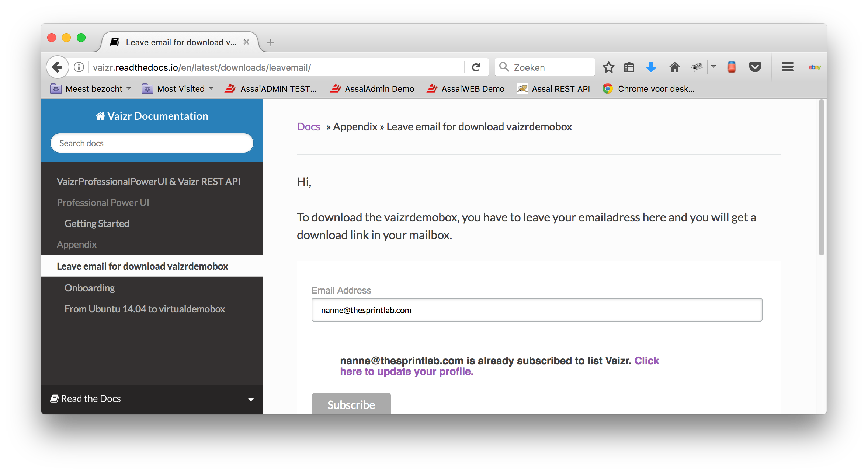
Task: Reload the page with the refresh icon
Action: 476,67
